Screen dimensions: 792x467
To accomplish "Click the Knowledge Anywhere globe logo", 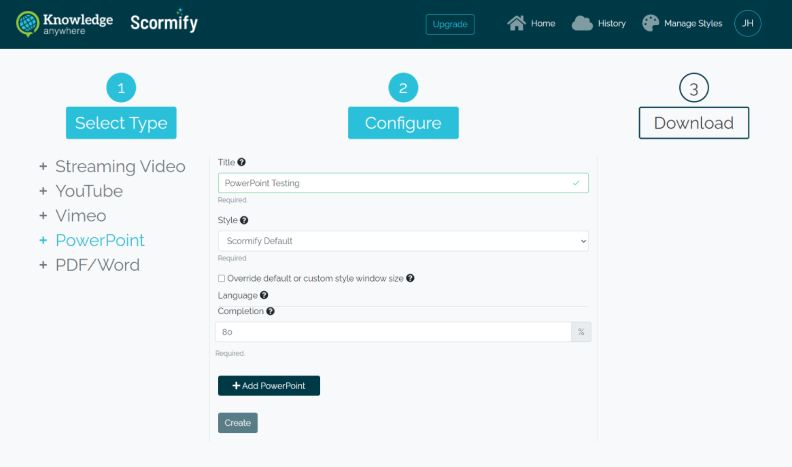I will click(x=27, y=24).
